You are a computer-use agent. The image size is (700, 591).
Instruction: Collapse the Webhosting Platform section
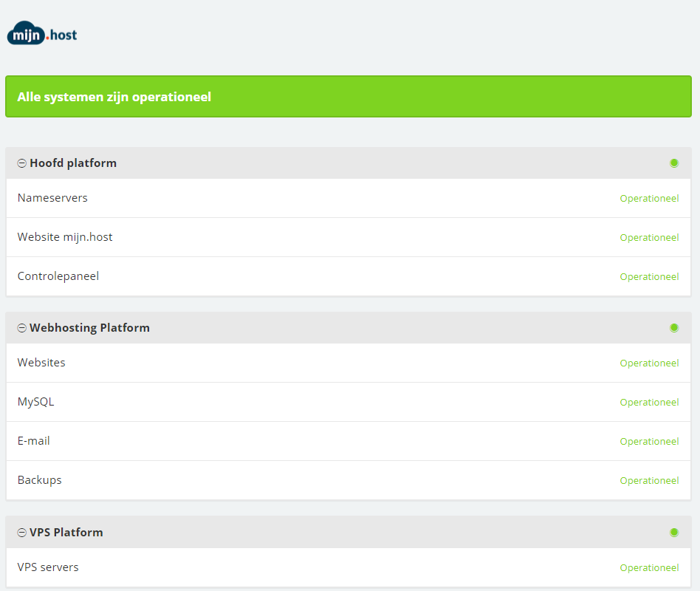tap(22, 328)
